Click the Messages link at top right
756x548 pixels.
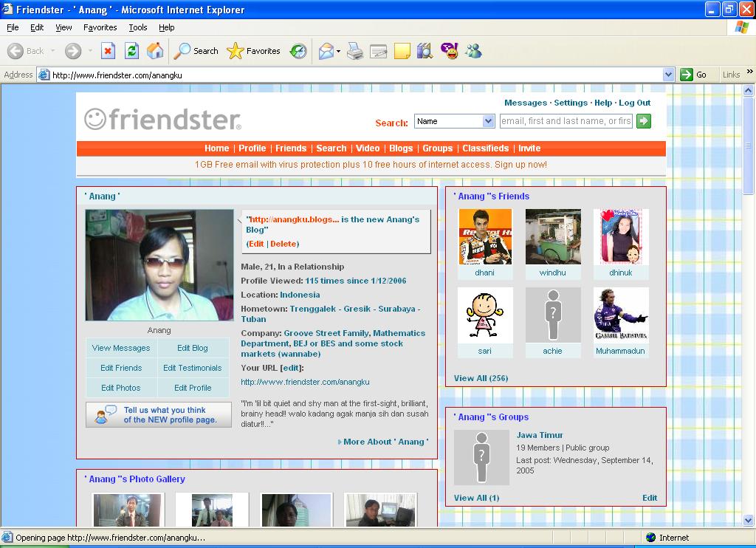point(526,103)
